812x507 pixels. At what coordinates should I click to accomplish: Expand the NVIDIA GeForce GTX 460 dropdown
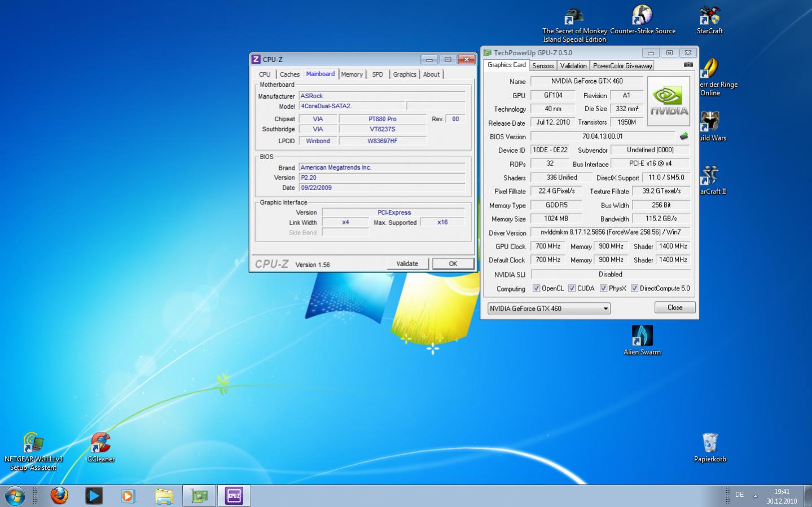(x=605, y=308)
